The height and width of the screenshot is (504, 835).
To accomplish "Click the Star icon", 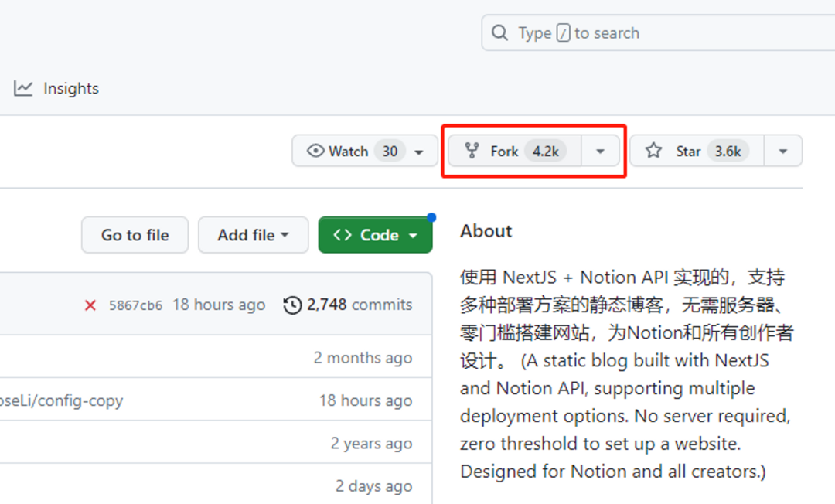I will [x=654, y=151].
